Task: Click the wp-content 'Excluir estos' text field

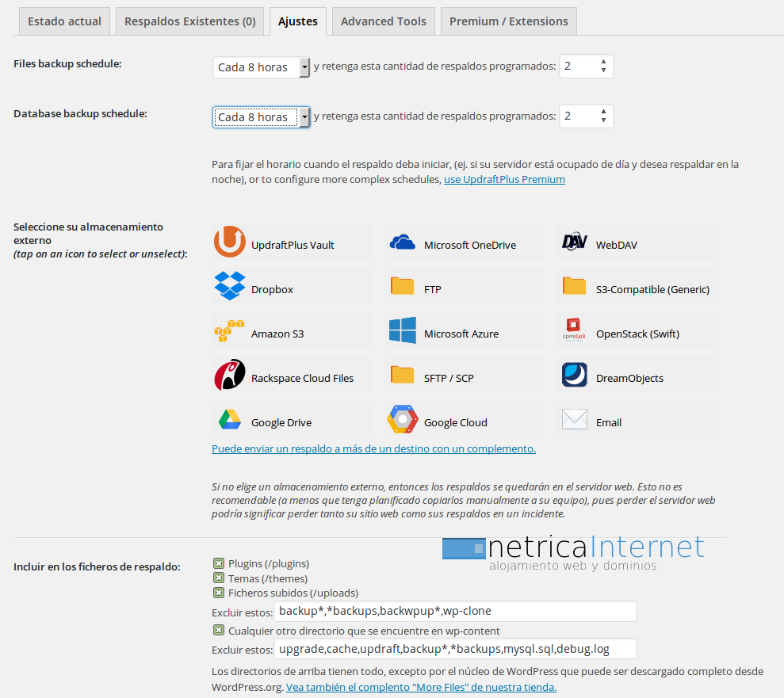Action: click(455, 649)
